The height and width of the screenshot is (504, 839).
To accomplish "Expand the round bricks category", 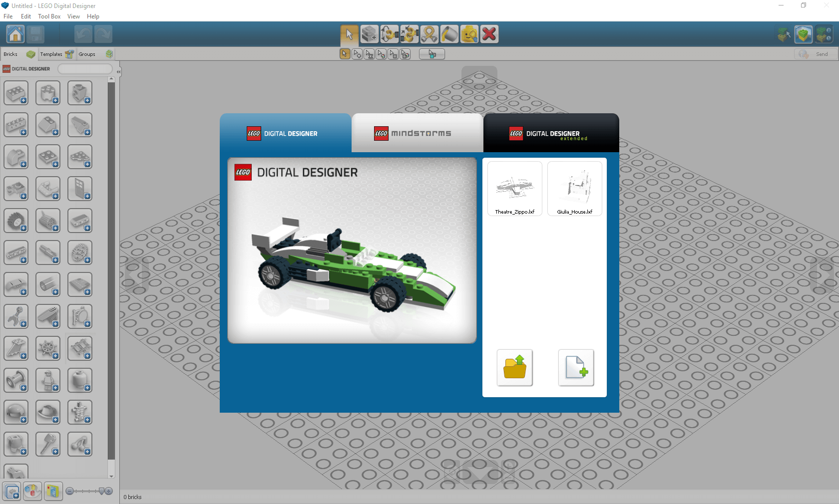I will [x=48, y=93].
